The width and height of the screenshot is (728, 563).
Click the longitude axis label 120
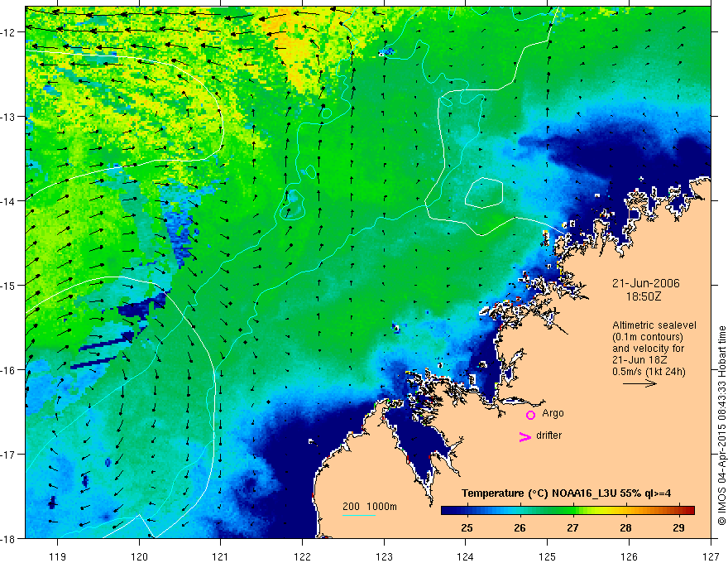pos(139,556)
